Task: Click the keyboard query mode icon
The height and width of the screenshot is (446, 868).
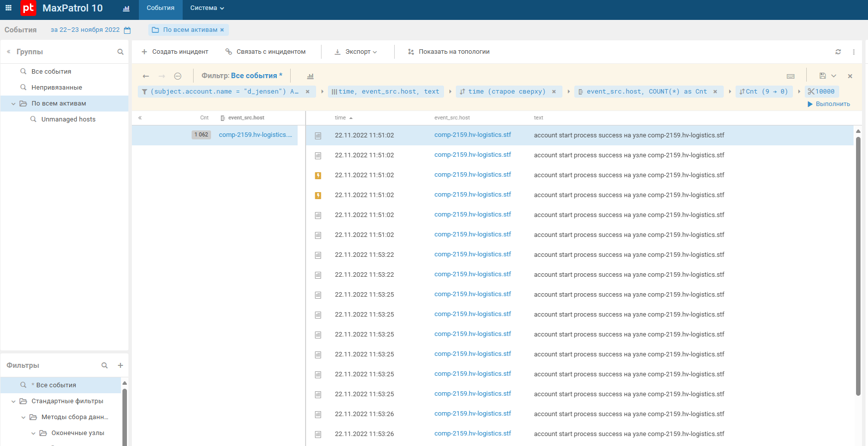Action: pos(790,76)
